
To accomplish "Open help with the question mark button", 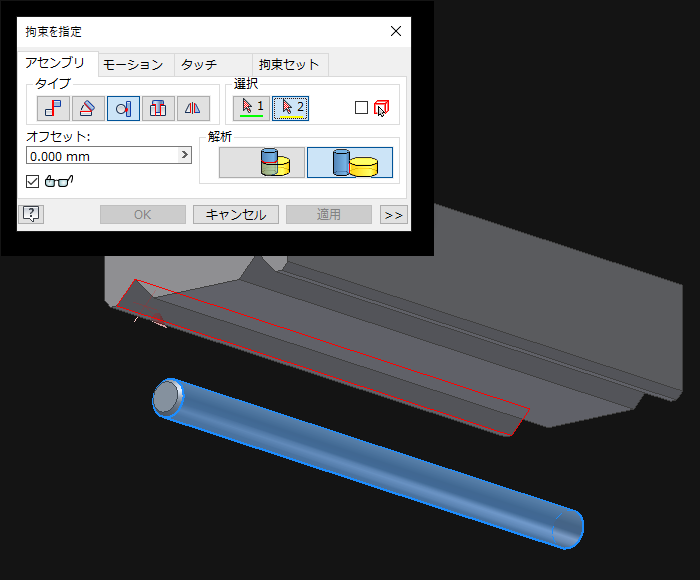I will (x=31, y=214).
